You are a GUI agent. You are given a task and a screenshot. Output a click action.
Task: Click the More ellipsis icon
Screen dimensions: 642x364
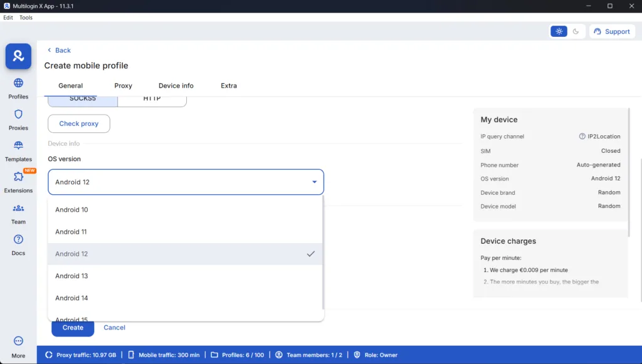[x=18, y=341]
